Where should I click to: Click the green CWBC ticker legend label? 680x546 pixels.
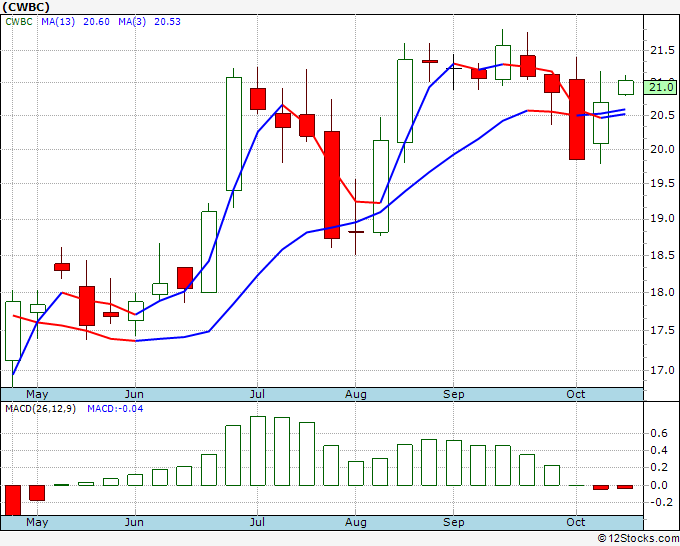click(x=19, y=22)
